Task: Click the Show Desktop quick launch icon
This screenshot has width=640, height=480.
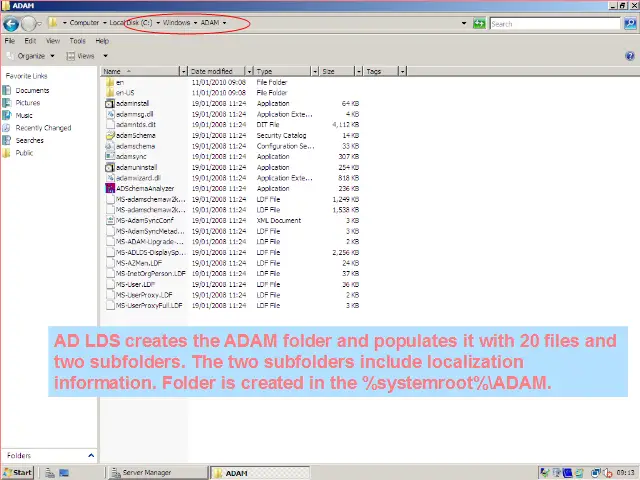Action: pyautogui.click(x=64, y=473)
